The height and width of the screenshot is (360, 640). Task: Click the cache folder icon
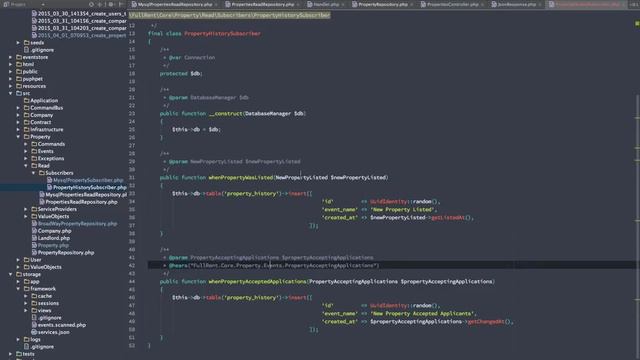coord(34,296)
